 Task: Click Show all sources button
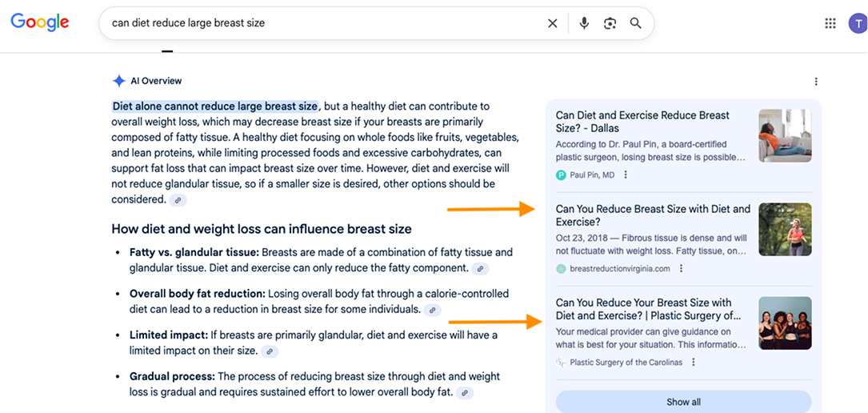pos(683,402)
